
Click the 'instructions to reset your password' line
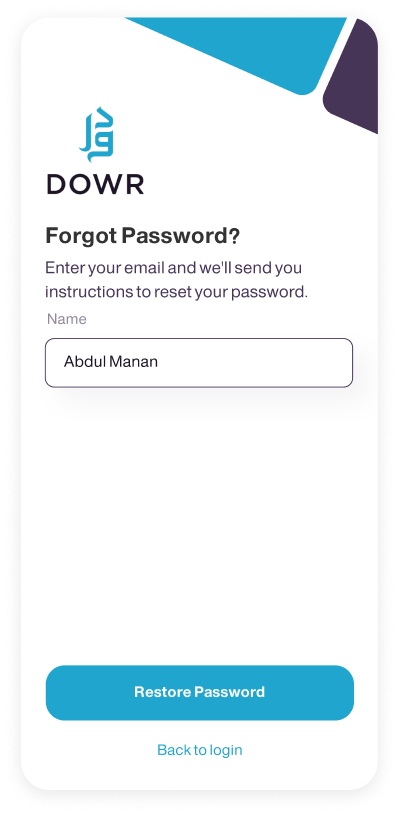(x=177, y=292)
